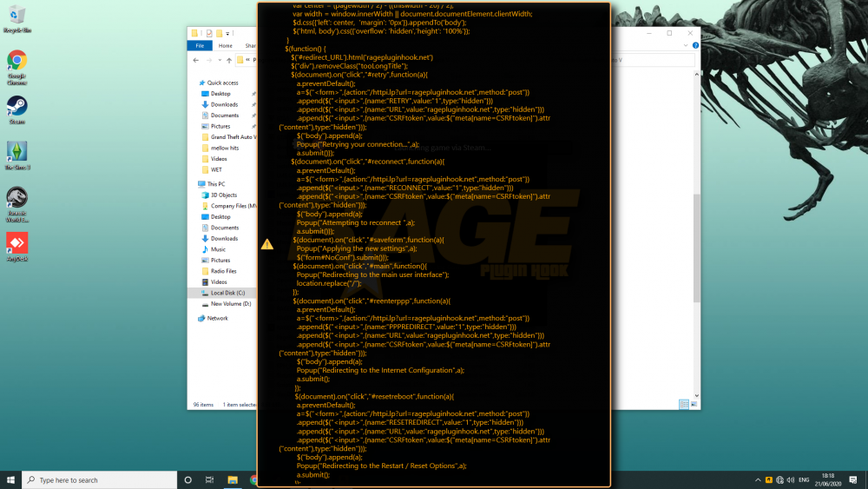Click Explorer scrollbar down arrow
This screenshot has height=489, width=868.
(x=696, y=395)
